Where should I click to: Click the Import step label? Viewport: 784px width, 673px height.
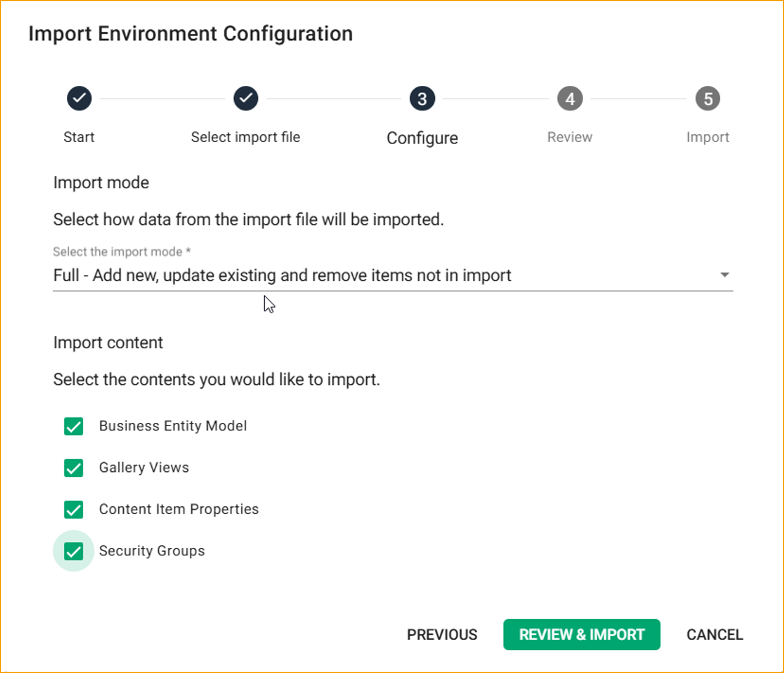[x=707, y=137]
